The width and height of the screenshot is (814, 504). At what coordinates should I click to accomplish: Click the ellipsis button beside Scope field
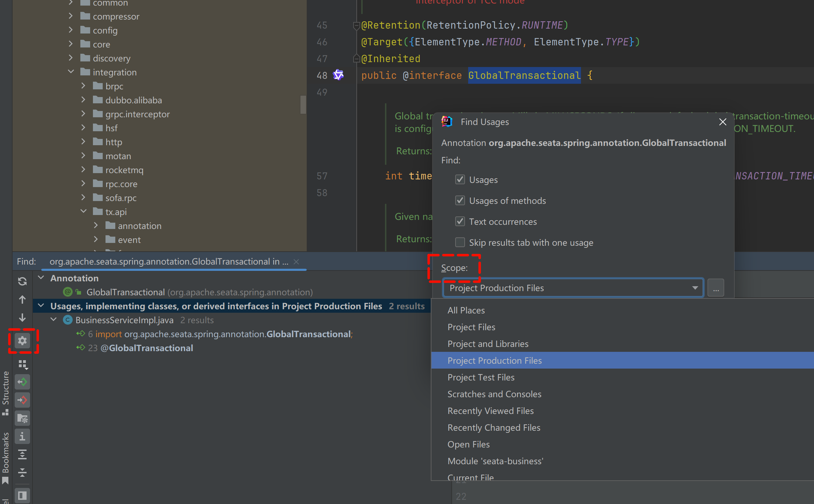coord(715,288)
